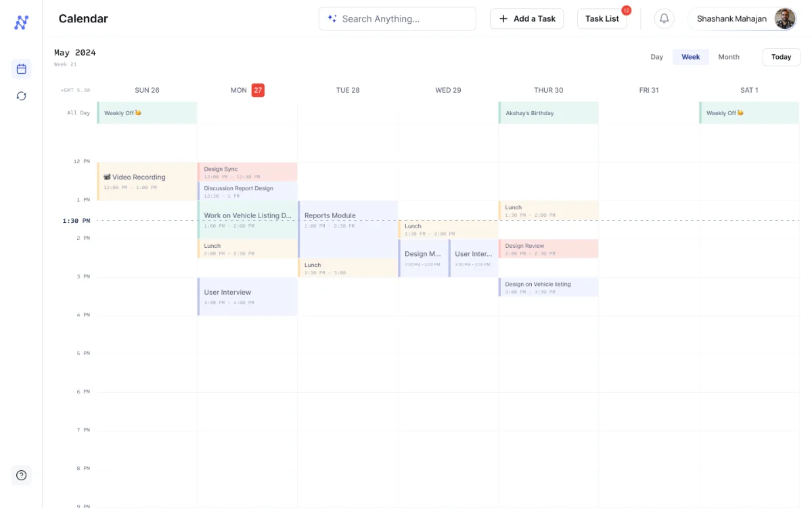Viewport: 812px width, 508px height.
Task: Select the WED 29 column header
Action: pyautogui.click(x=448, y=90)
